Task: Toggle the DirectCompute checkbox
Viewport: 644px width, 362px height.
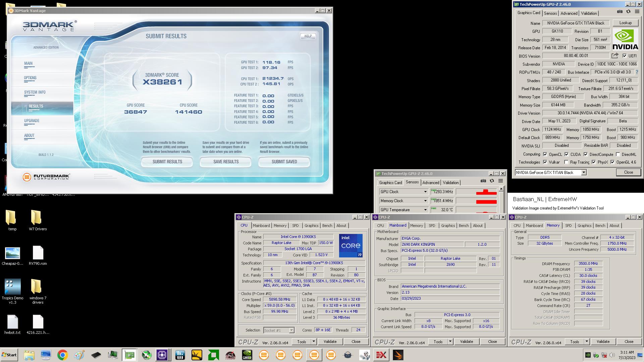Action: 586,155
